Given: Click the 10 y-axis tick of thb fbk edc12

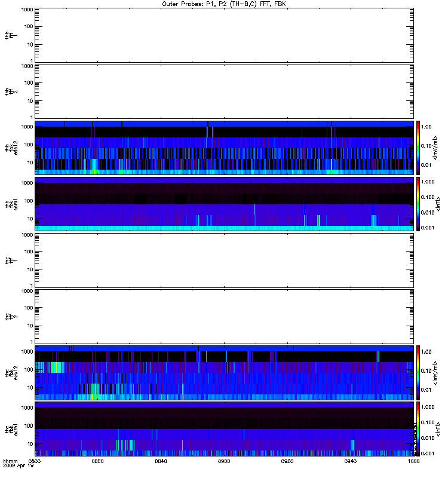Looking at the screenshot, I should pos(30,163).
